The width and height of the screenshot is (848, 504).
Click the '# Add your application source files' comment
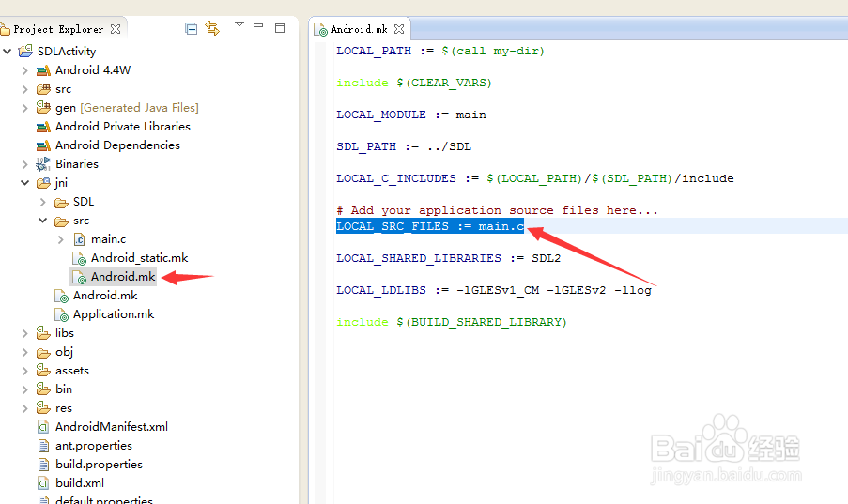pos(497,210)
